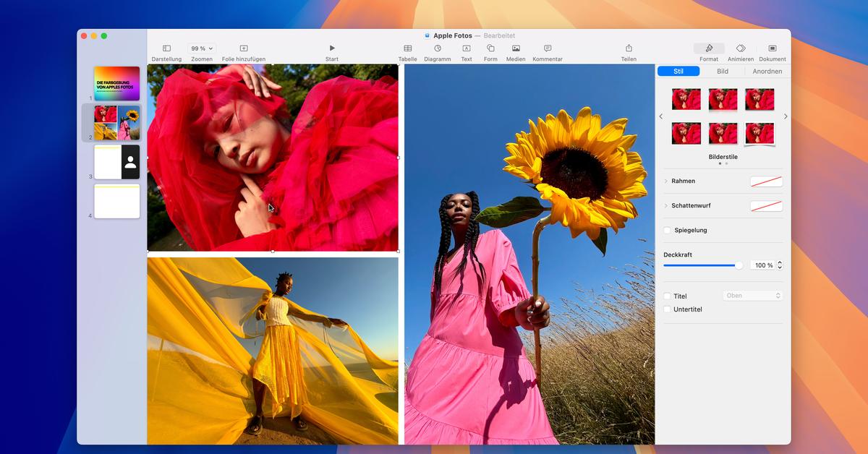This screenshot has height=454, width=868.
Task: Switch to the Bild tab
Action: (x=723, y=72)
